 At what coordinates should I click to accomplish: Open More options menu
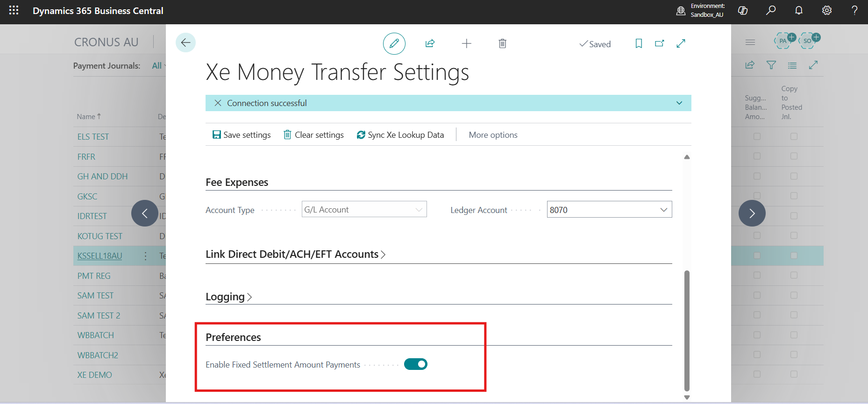pyautogui.click(x=493, y=135)
